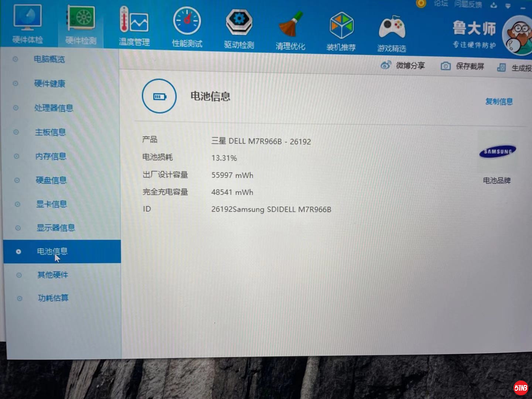
Task: Launch 性能测试 performance test
Action: pos(187,21)
